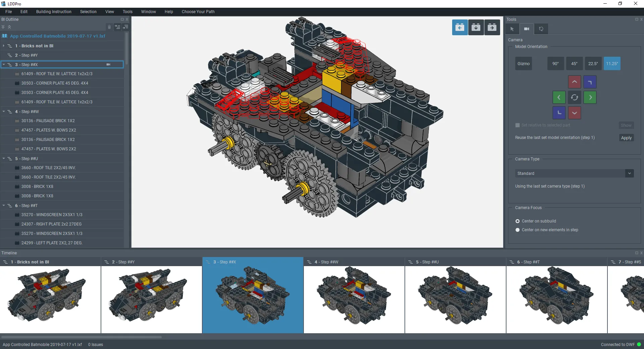Viewport: 644px width, 349px height.
Task: Enable Set relative to selected part checkbox
Action: click(x=518, y=125)
